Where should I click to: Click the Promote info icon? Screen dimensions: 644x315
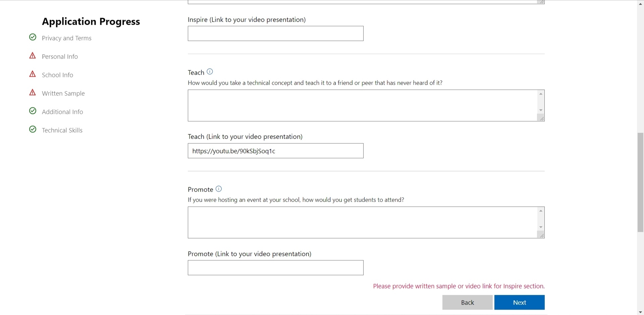point(219,189)
